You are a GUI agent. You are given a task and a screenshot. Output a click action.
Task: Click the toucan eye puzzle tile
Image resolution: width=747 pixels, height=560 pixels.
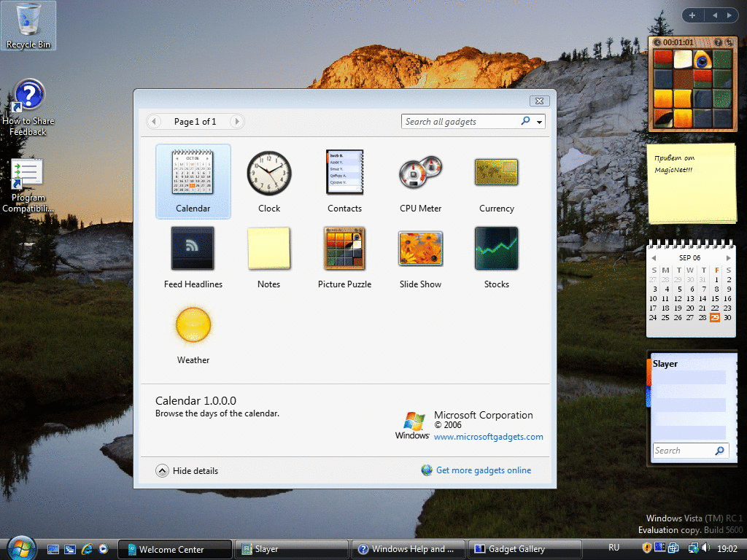(x=703, y=60)
